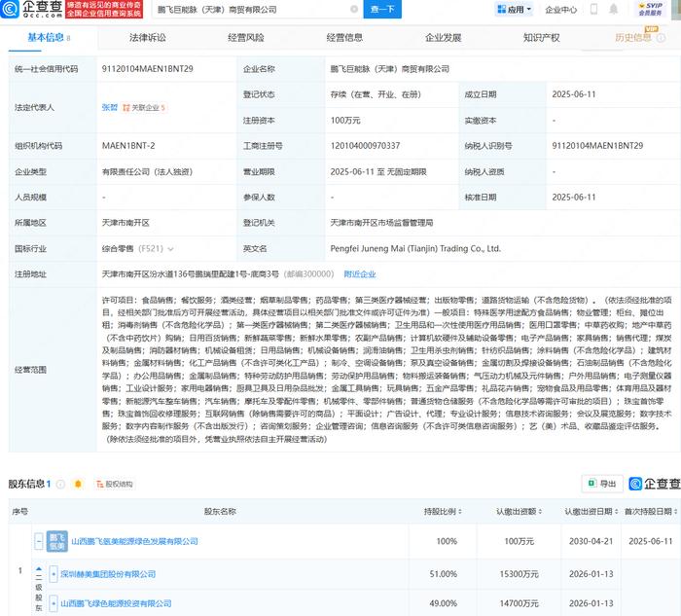
Task: Switch to the 经营风险 tab
Action: pyautogui.click(x=246, y=38)
